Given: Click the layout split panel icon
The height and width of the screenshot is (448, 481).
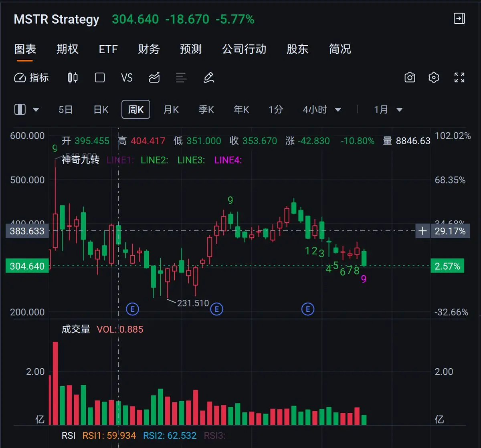Looking at the screenshot, I should 20,109.
